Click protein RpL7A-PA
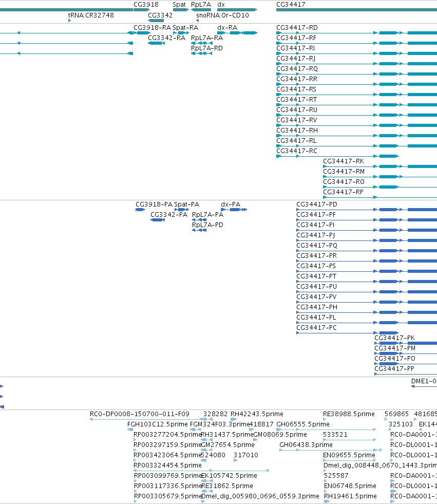The width and height of the screenshot is (437, 504). pyautogui.click(x=207, y=215)
